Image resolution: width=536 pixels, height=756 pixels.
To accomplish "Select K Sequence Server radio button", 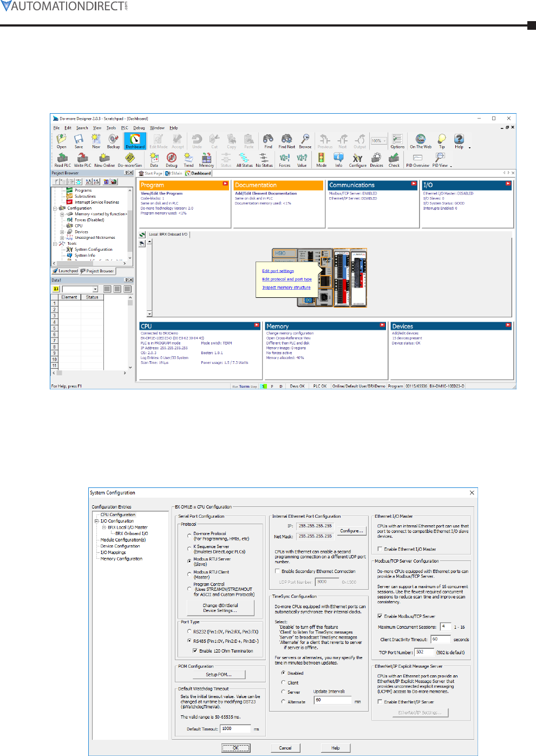I will [x=189, y=549].
